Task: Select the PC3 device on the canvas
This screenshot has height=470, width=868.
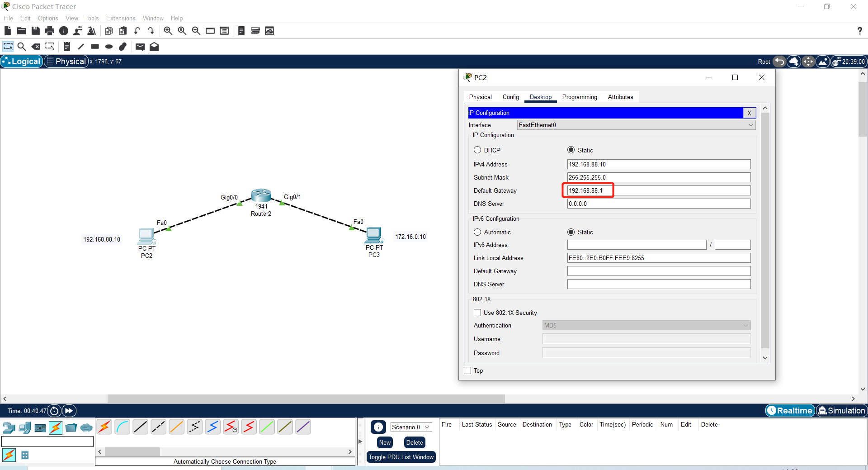Action: pos(374,235)
